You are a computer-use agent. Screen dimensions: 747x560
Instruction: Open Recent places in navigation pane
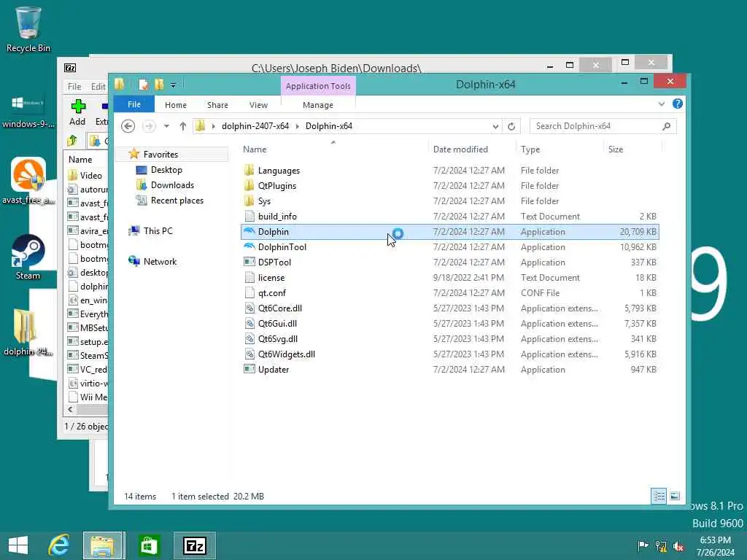click(177, 201)
